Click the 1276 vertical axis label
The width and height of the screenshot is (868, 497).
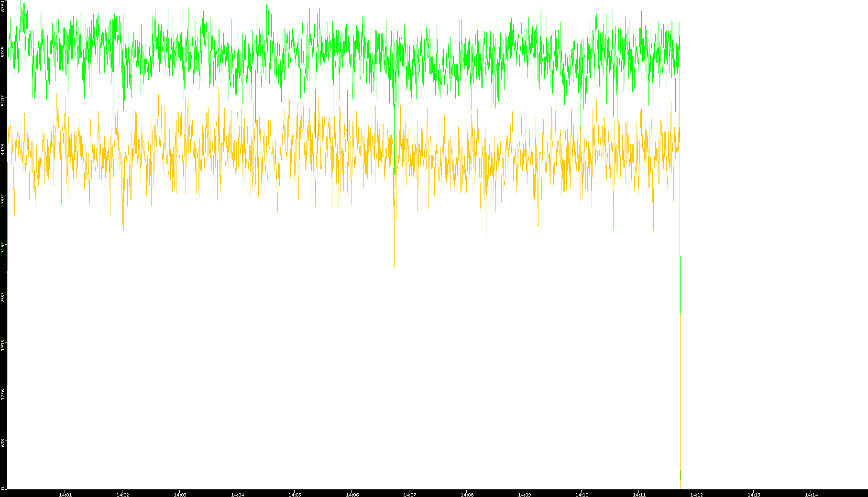(x=3, y=394)
